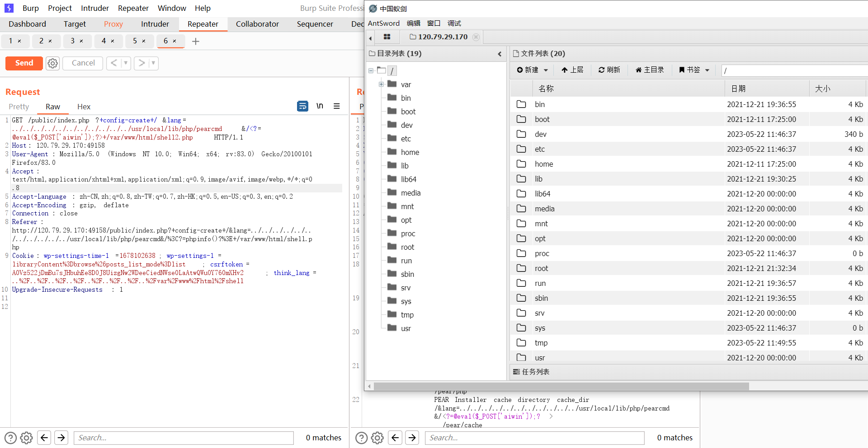
Task: Switch request view to Pretty
Action: tap(19, 107)
